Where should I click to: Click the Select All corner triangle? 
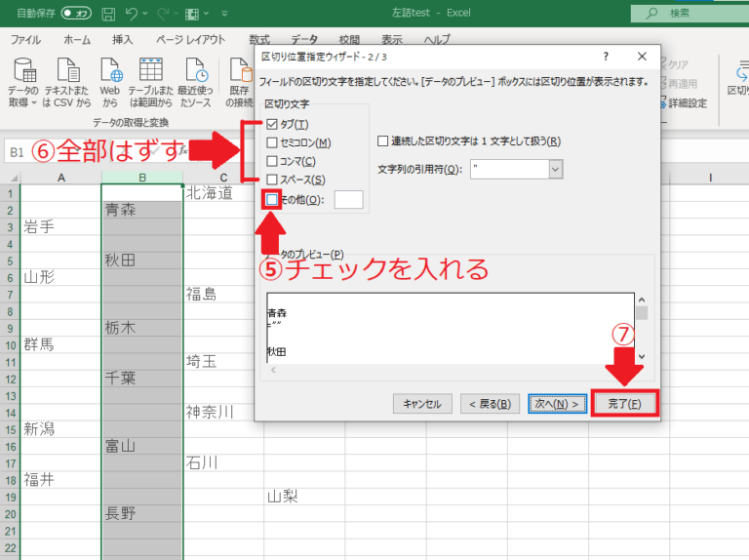[14, 179]
